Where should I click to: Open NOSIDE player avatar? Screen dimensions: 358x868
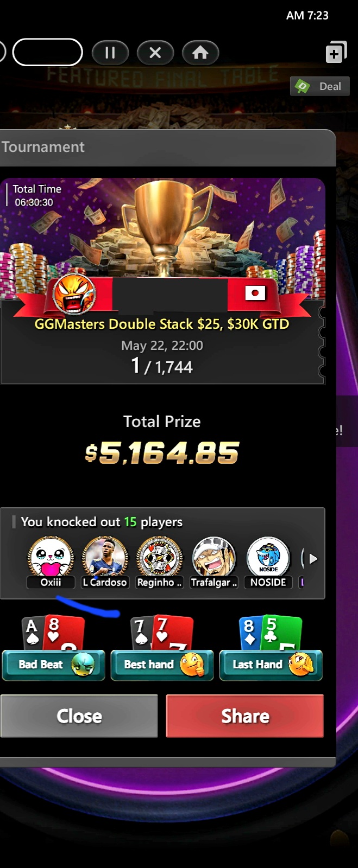click(268, 557)
